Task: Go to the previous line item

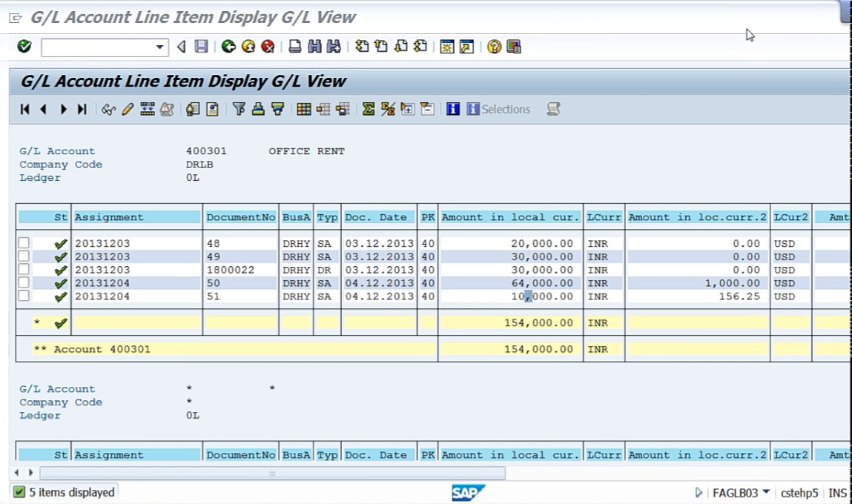Action: [x=44, y=109]
